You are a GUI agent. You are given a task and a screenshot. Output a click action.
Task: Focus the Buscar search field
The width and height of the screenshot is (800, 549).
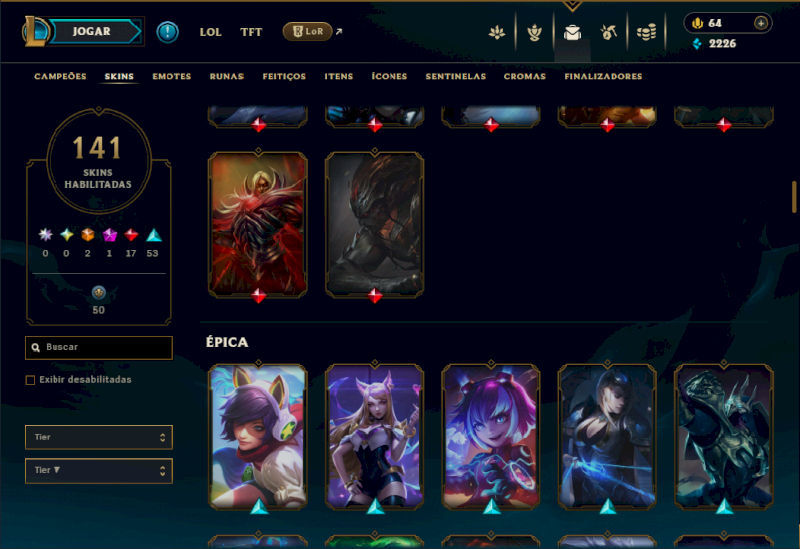click(99, 347)
